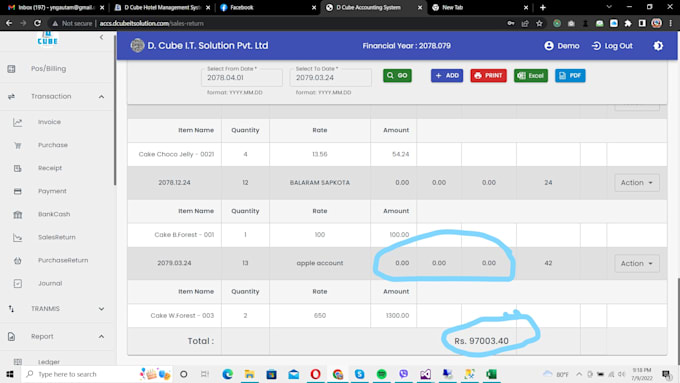Open Excel from taskbar
680x383 pixels.
coord(491,374)
